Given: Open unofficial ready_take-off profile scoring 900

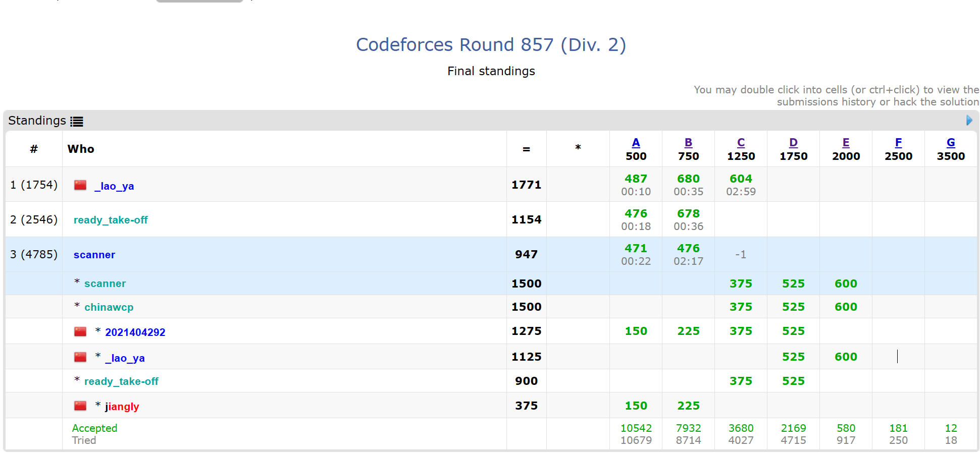Looking at the screenshot, I should (121, 381).
